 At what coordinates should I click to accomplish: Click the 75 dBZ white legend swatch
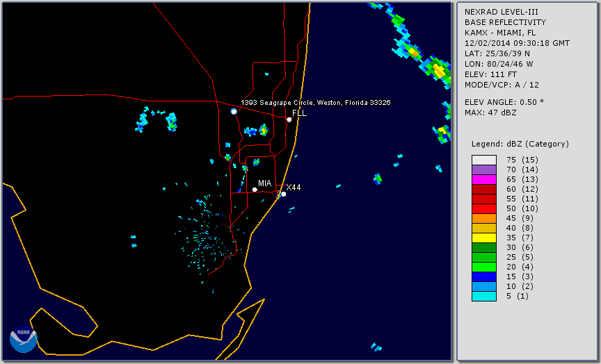coord(484,160)
